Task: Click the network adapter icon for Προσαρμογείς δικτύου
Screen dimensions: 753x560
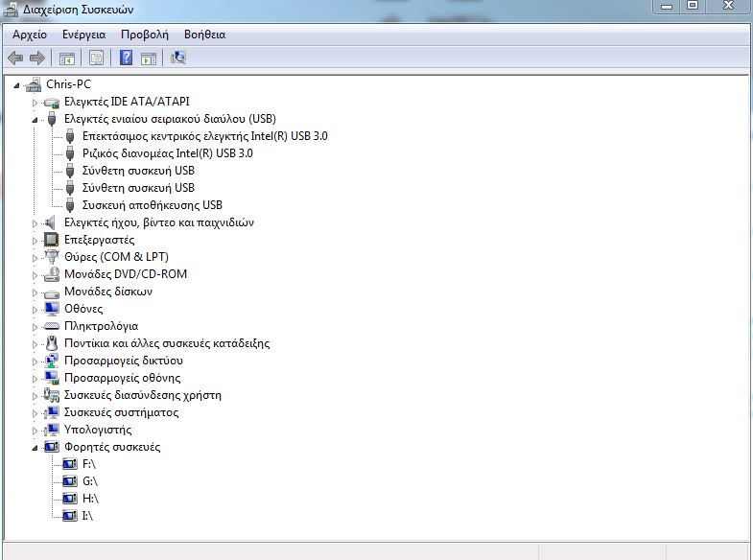Action: coord(52,361)
